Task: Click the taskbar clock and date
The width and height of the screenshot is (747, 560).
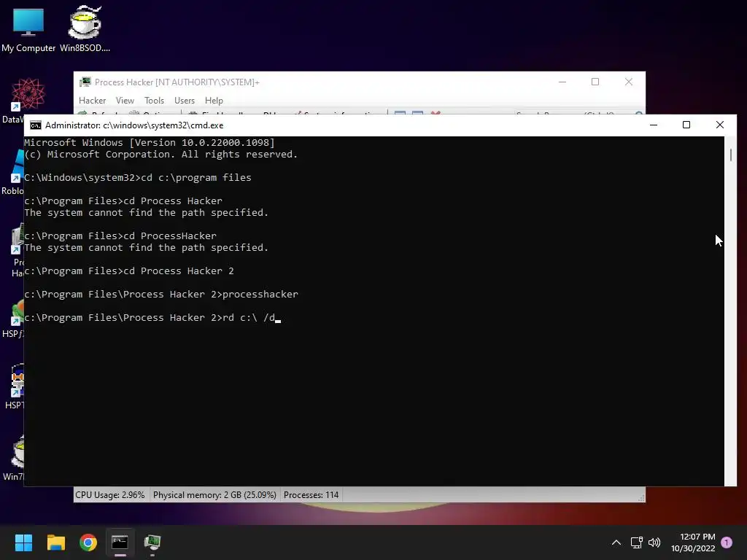Action: click(x=693, y=542)
